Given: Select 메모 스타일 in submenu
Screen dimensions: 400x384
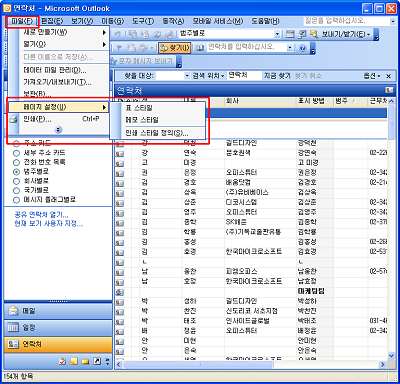Looking at the screenshot, I should (x=142, y=120).
